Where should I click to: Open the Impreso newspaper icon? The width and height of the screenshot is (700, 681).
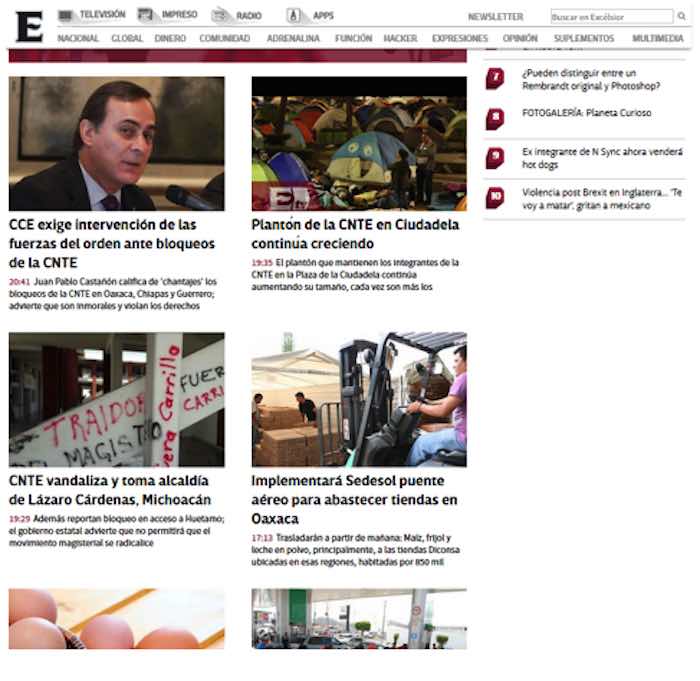point(146,15)
